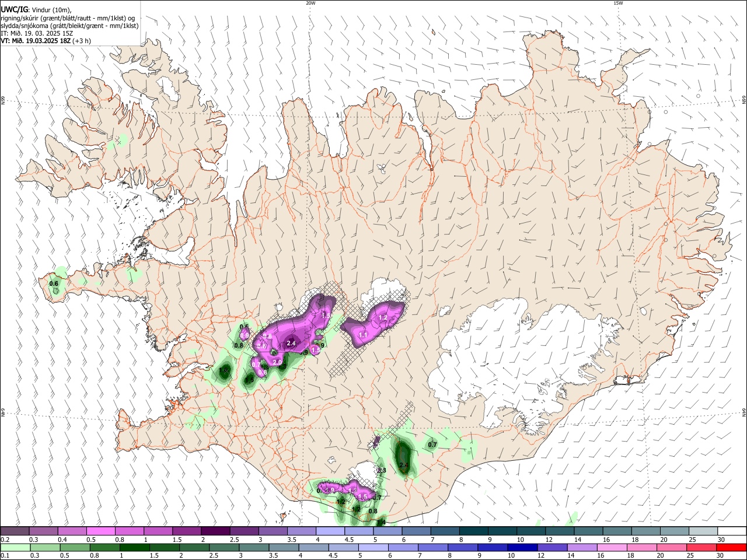The width and height of the screenshot is (747, 560).
Task: Pick the slate blue 6–7 snow legend swatch
Action: [x=416, y=531]
